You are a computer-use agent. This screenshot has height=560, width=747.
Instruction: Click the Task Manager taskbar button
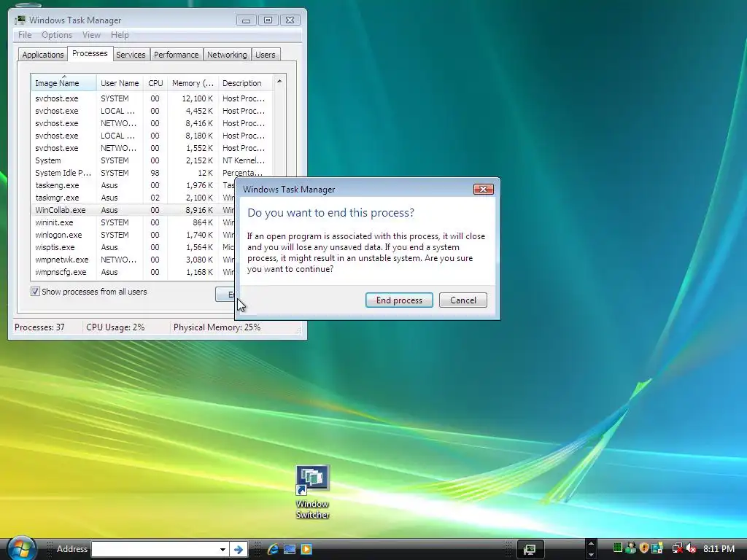[x=530, y=549]
